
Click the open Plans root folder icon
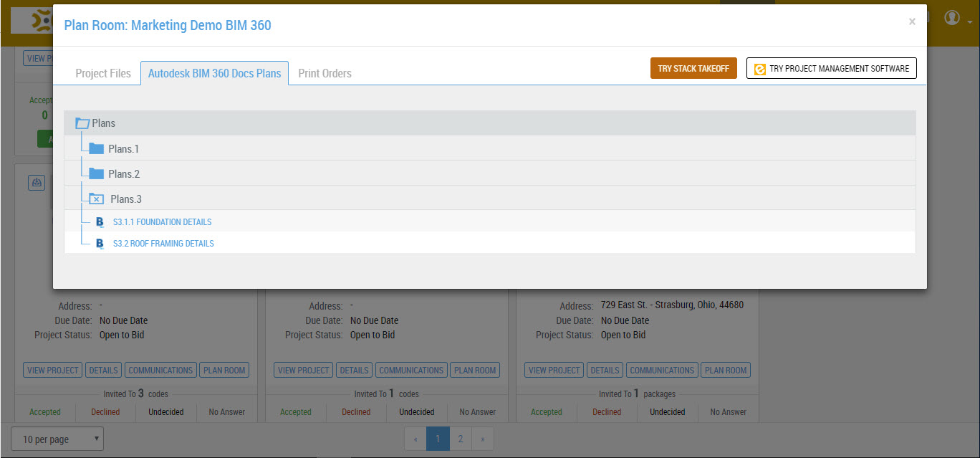coord(82,123)
